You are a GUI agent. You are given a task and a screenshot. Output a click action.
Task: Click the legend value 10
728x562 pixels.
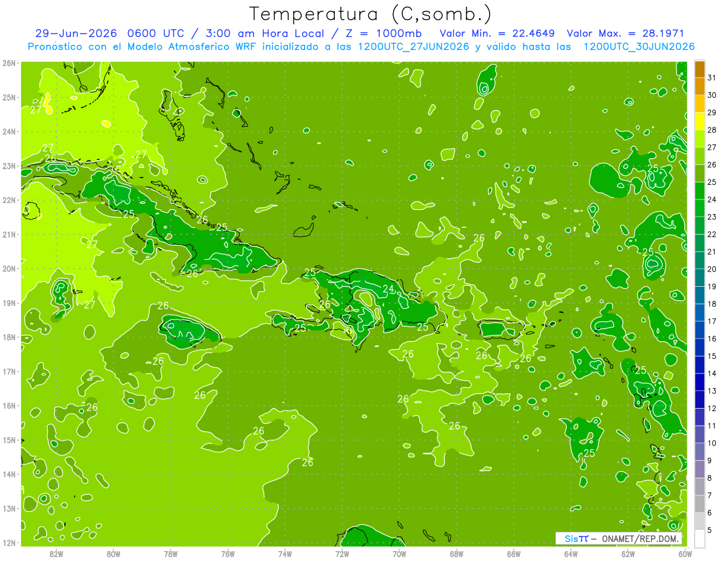click(x=712, y=443)
